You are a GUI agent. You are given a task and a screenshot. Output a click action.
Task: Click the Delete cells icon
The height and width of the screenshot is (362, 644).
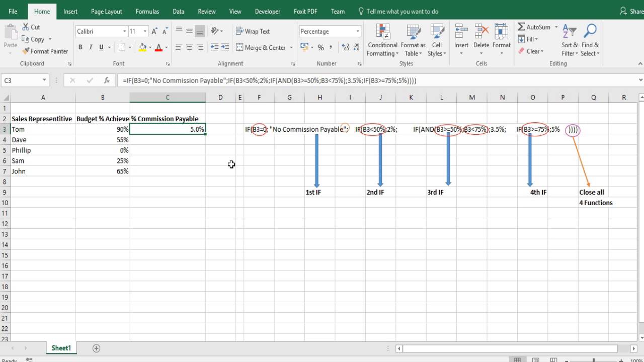[x=481, y=32]
